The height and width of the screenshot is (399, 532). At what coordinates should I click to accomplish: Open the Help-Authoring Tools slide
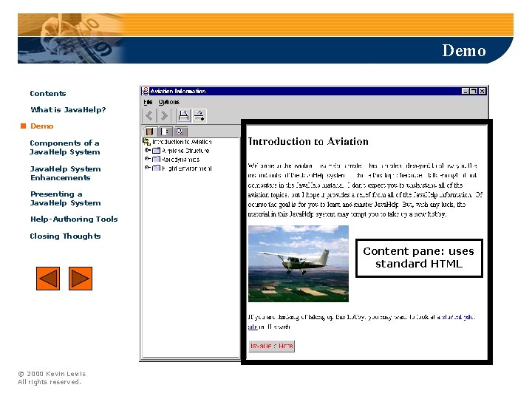click(x=74, y=219)
